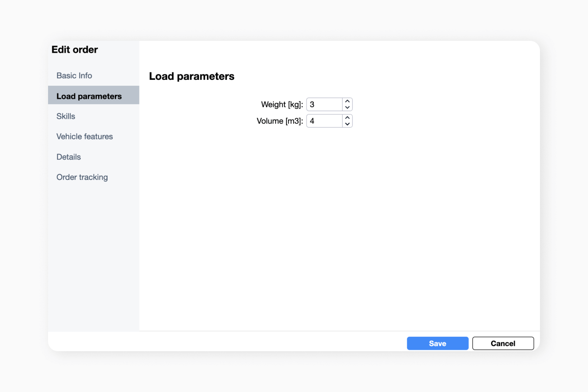Open the Order tracking section
This screenshot has height=392, width=588.
point(82,177)
